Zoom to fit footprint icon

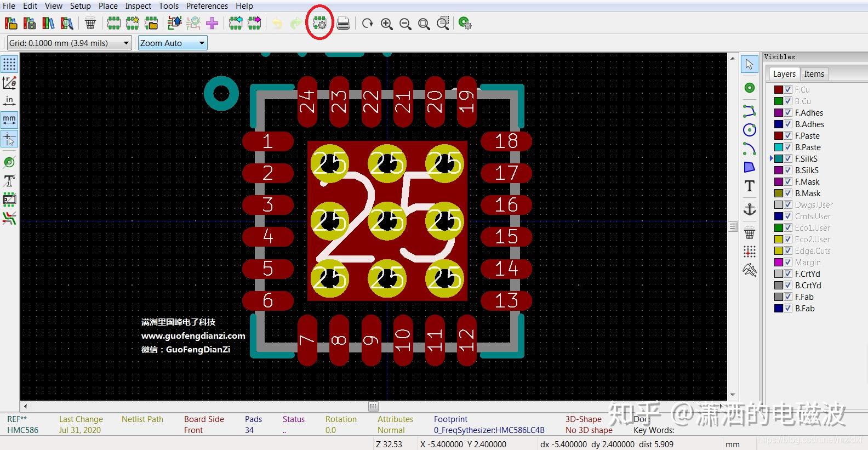pos(424,23)
